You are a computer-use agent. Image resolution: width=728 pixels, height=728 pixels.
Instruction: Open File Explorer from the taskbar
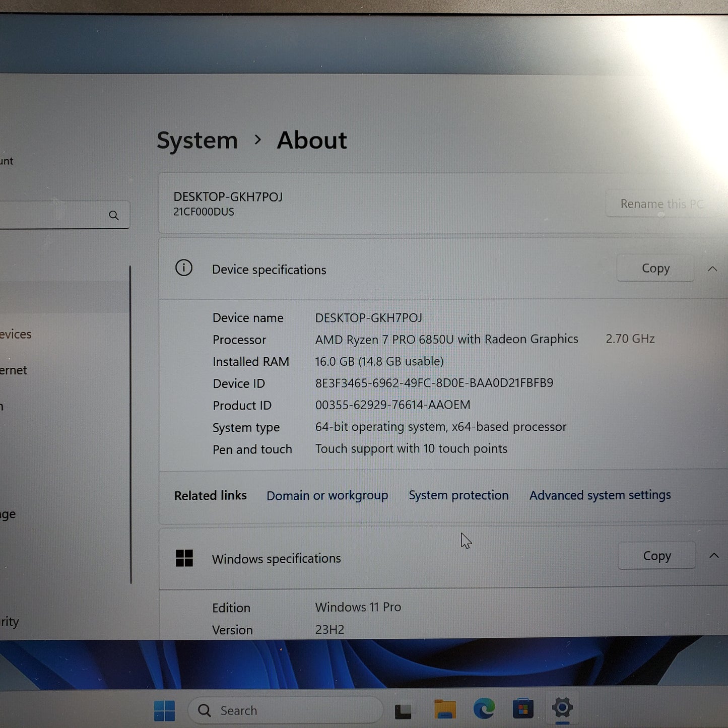pyautogui.click(x=444, y=709)
